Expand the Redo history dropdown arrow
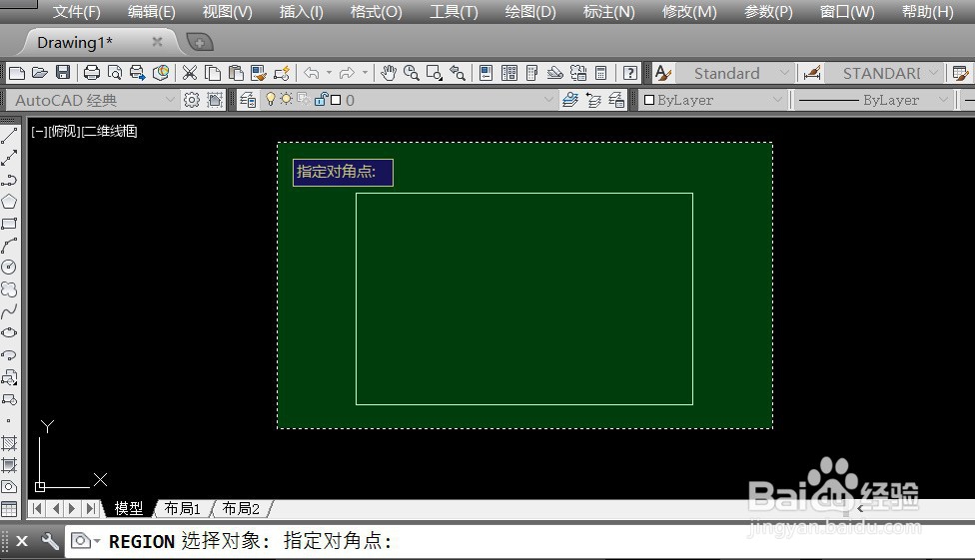975x560 pixels. click(365, 73)
